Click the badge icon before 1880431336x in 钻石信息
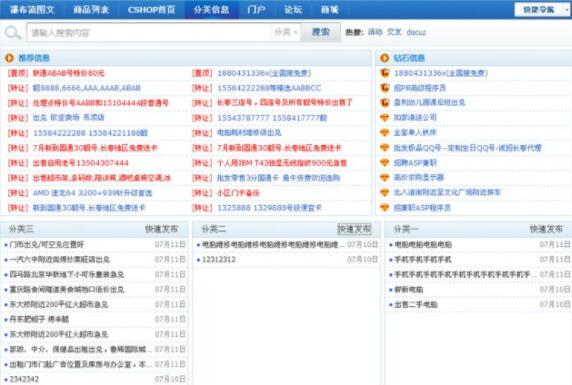 coord(384,73)
